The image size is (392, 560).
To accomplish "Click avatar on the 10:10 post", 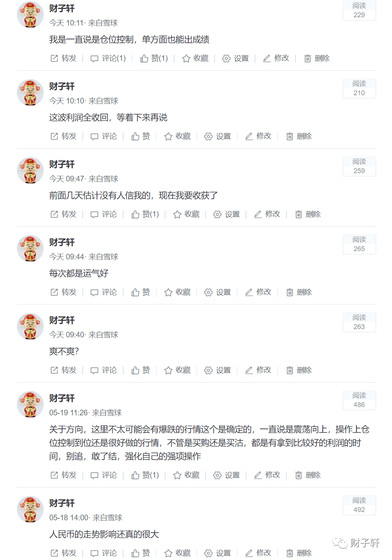I will pos(30,92).
